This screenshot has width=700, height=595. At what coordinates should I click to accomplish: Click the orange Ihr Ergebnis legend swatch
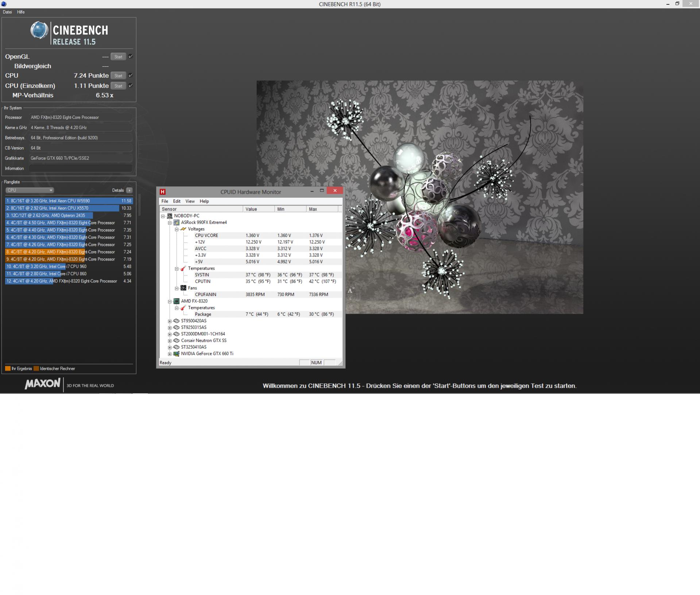click(x=8, y=368)
